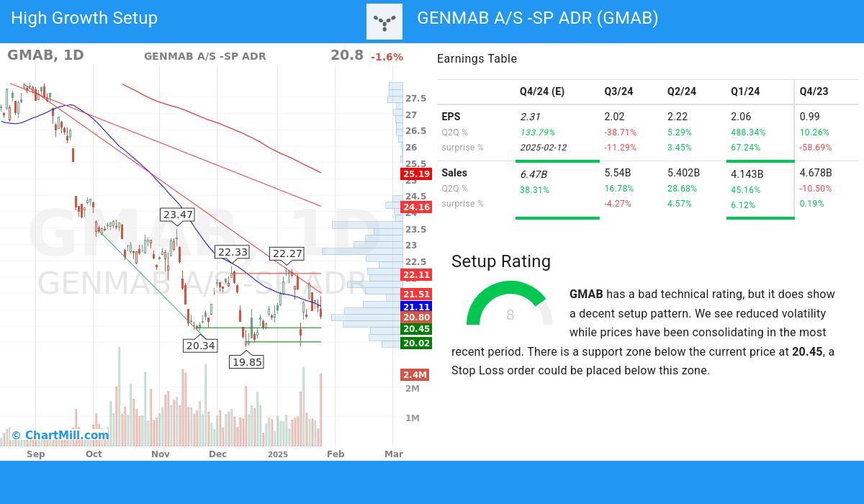Click the estimated EPS value 2.31
The image size is (864, 504).
[530, 117]
